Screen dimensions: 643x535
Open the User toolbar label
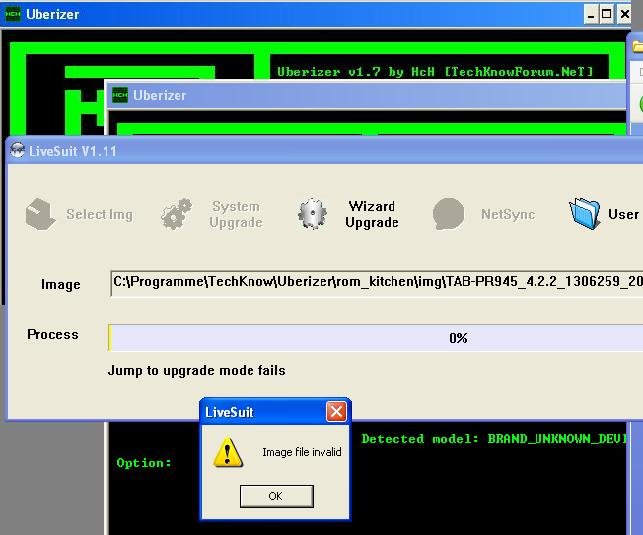[x=623, y=214]
